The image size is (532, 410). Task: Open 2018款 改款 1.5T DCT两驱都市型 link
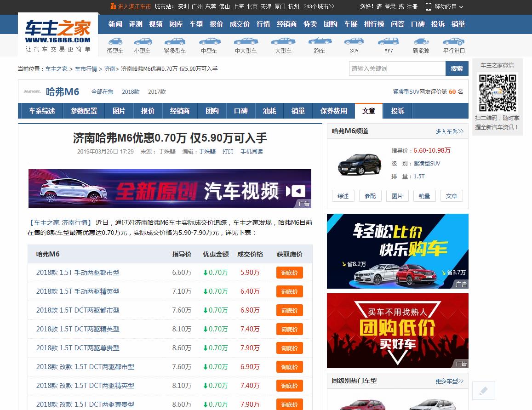pos(85,367)
